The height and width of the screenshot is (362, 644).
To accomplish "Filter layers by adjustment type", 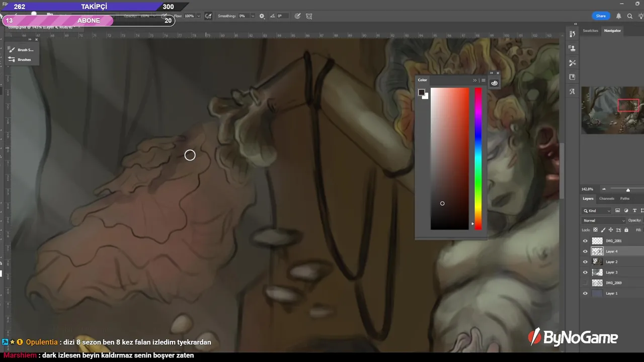I will [626, 211].
